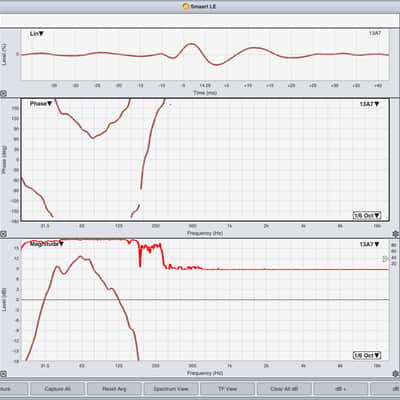
Task: Click inside the impulse response time plot
Action: pos(205,55)
